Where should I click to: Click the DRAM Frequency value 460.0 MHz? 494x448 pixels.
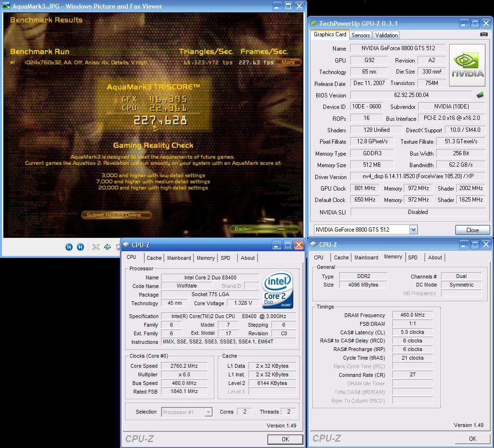412,315
